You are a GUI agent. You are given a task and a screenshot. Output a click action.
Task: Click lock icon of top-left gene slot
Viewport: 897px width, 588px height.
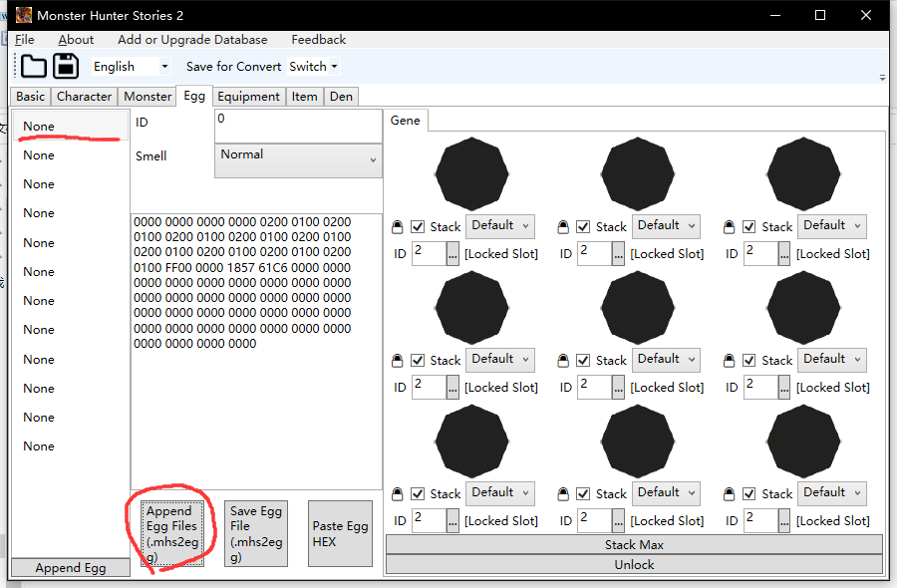[x=397, y=227]
